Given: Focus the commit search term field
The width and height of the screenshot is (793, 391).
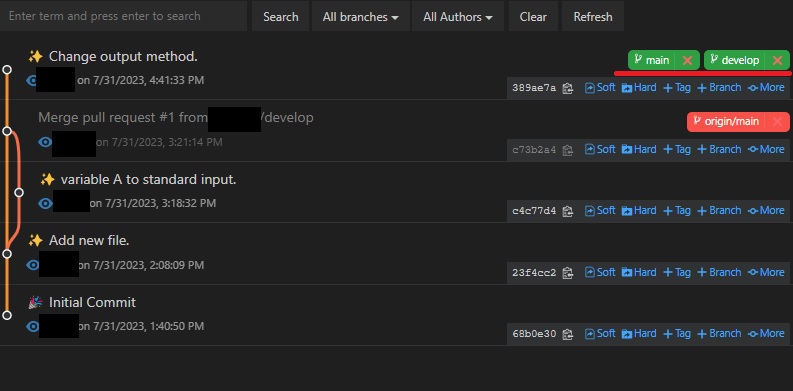Looking at the screenshot, I should tap(123, 16).
